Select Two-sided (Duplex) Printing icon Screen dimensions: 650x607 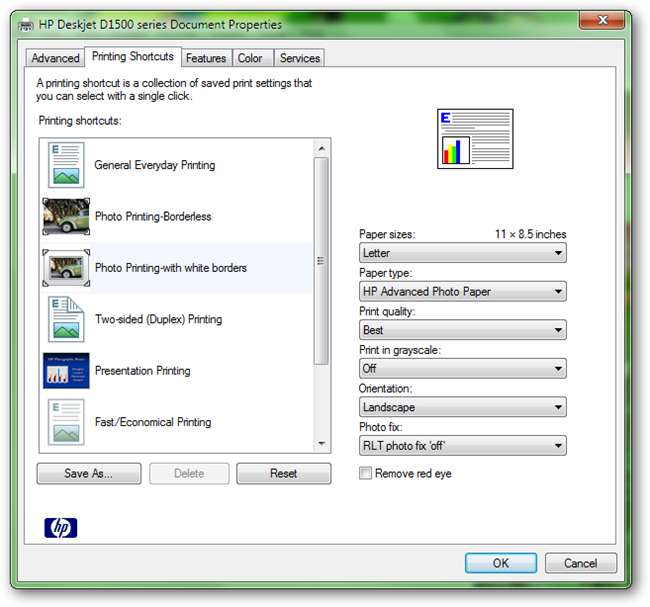pyautogui.click(x=66, y=319)
